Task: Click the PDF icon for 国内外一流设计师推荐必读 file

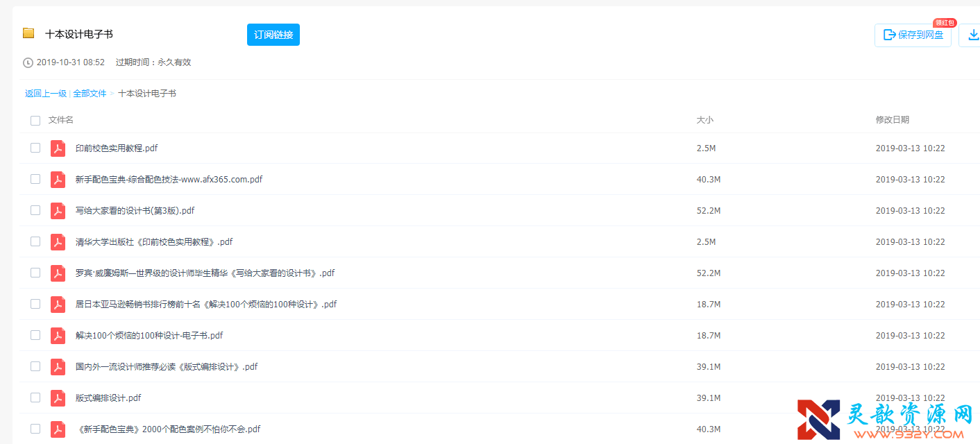Action: [x=58, y=367]
